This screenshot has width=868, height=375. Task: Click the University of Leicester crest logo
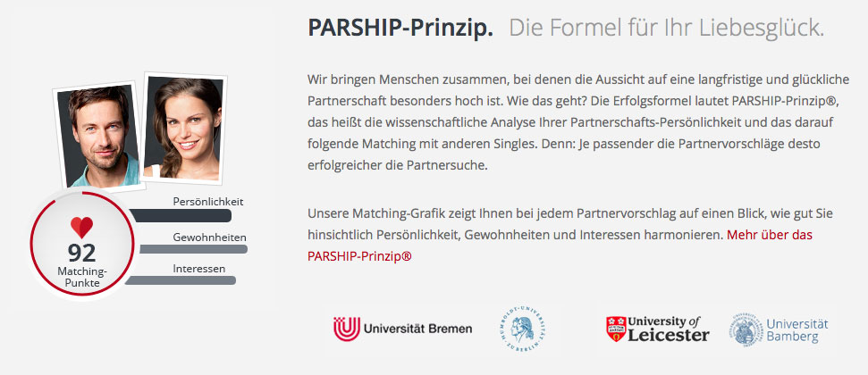[x=657, y=329]
